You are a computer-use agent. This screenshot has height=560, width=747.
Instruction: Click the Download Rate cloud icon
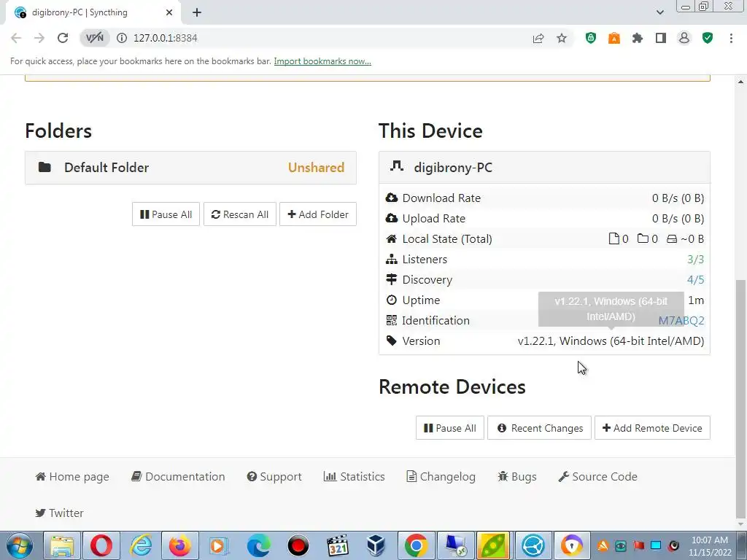coord(392,198)
